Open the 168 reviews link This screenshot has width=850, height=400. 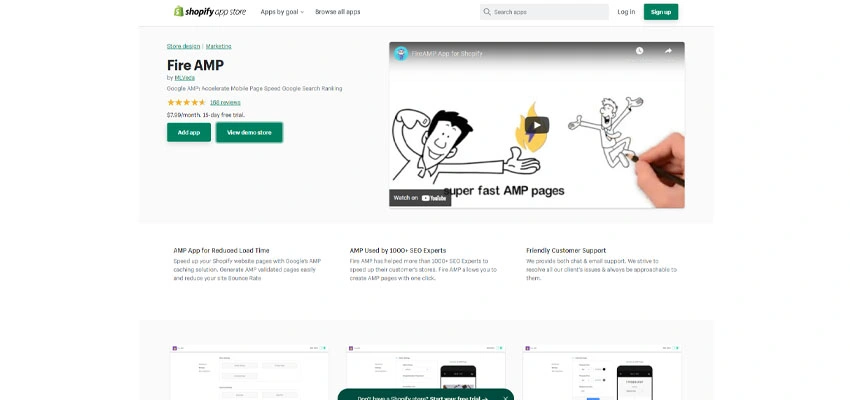225,102
